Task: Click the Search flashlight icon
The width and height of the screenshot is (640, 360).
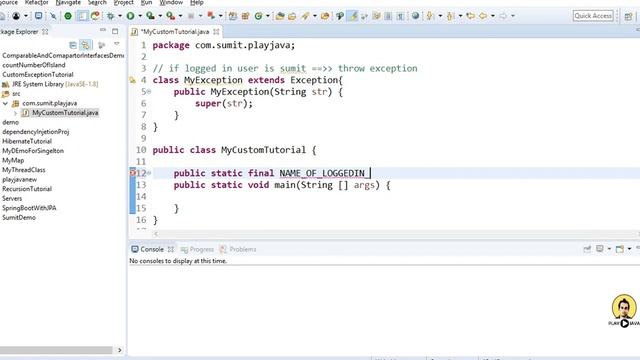Action: 305,16
